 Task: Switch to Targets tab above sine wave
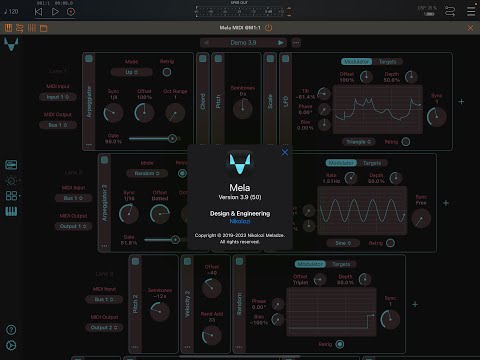[372, 163]
